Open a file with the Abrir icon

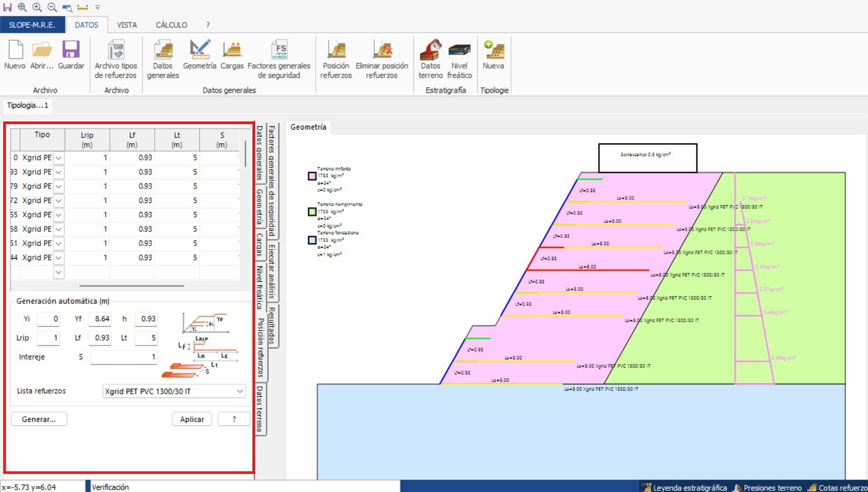pos(42,50)
